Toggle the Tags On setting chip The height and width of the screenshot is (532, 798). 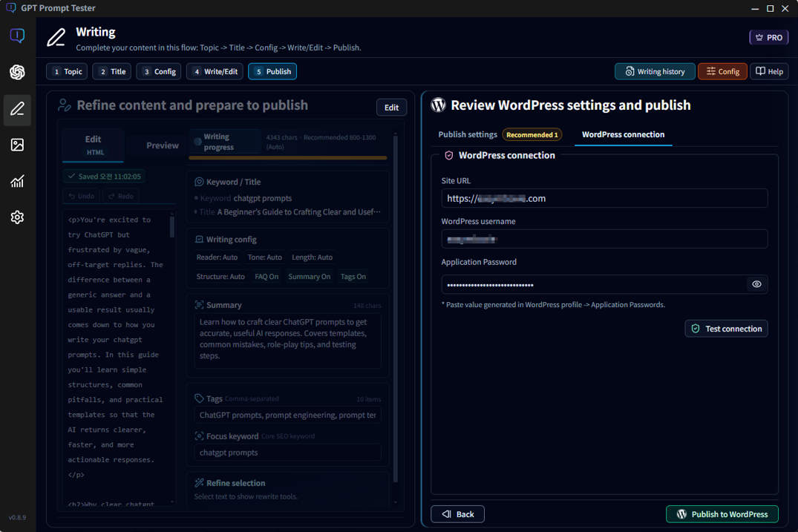[x=353, y=277]
